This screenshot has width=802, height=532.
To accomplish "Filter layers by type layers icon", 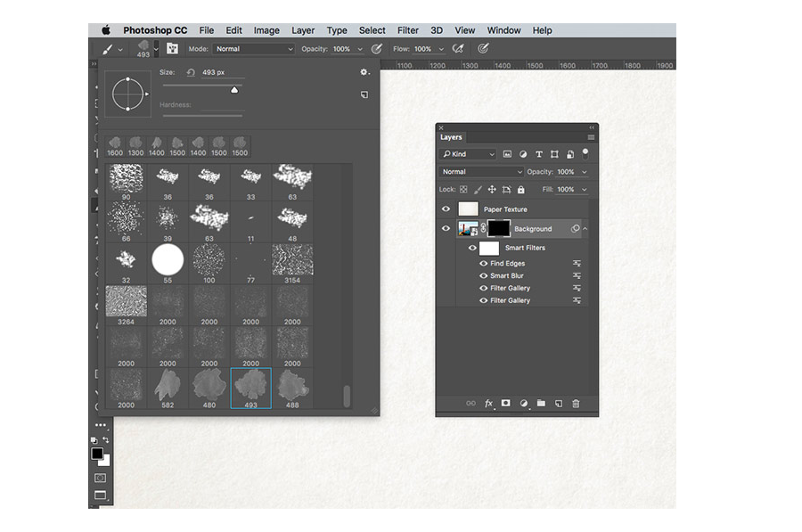I will click(538, 154).
